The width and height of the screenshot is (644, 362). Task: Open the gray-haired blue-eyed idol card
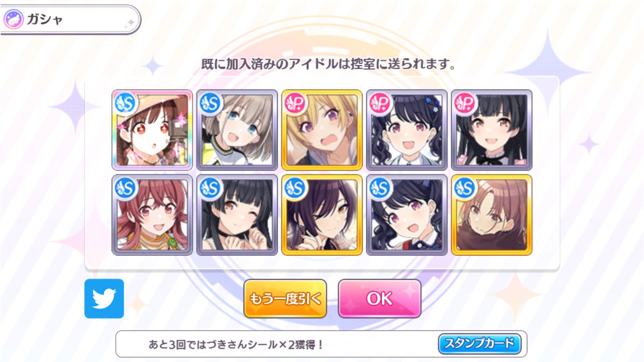(x=237, y=130)
